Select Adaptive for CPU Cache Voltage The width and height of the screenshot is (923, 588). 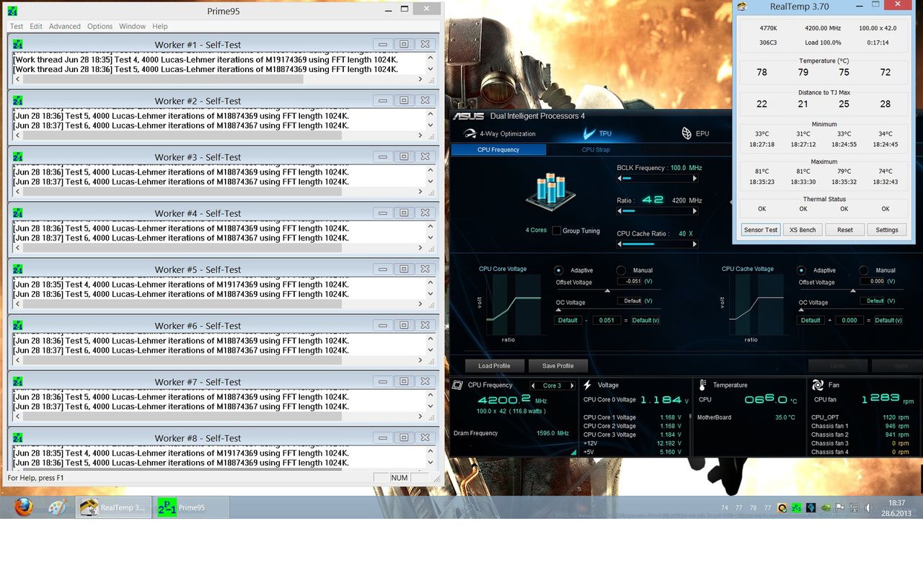pyautogui.click(x=801, y=270)
